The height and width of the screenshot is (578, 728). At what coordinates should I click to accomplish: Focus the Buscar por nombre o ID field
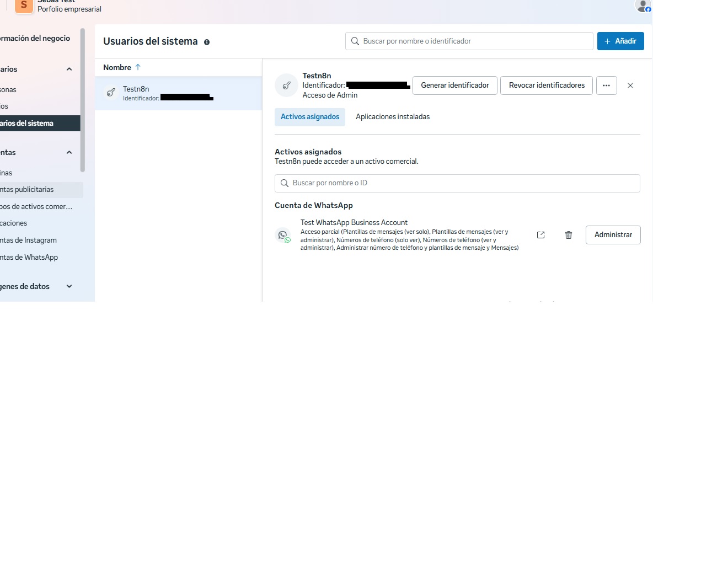click(457, 183)
